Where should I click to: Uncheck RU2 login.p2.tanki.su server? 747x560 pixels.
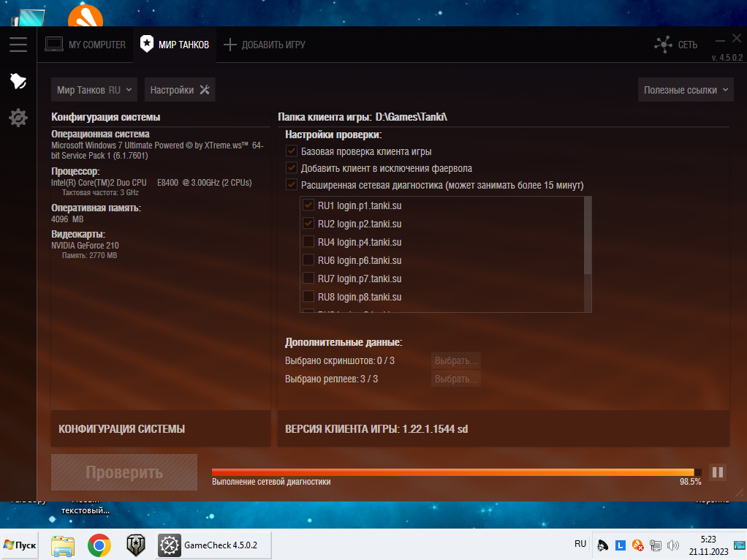(308, 224)
